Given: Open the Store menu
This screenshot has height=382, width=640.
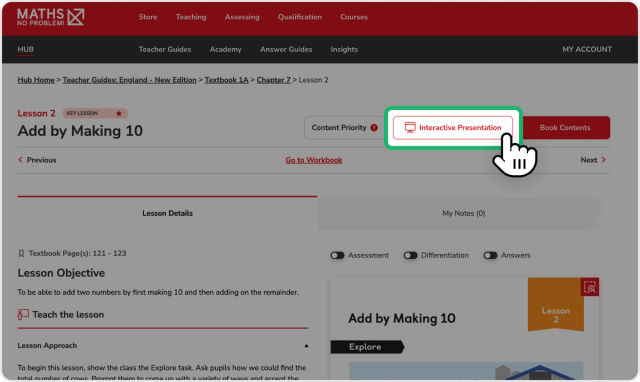Looking at the screenshot, I should point(148,17).
